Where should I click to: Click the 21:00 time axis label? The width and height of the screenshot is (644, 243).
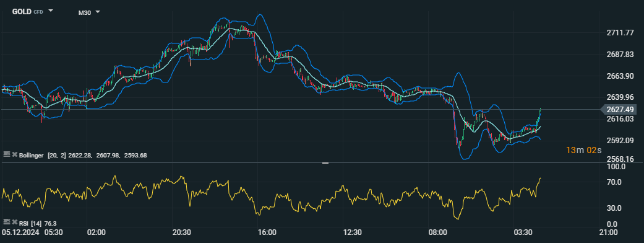pos(609,232)
